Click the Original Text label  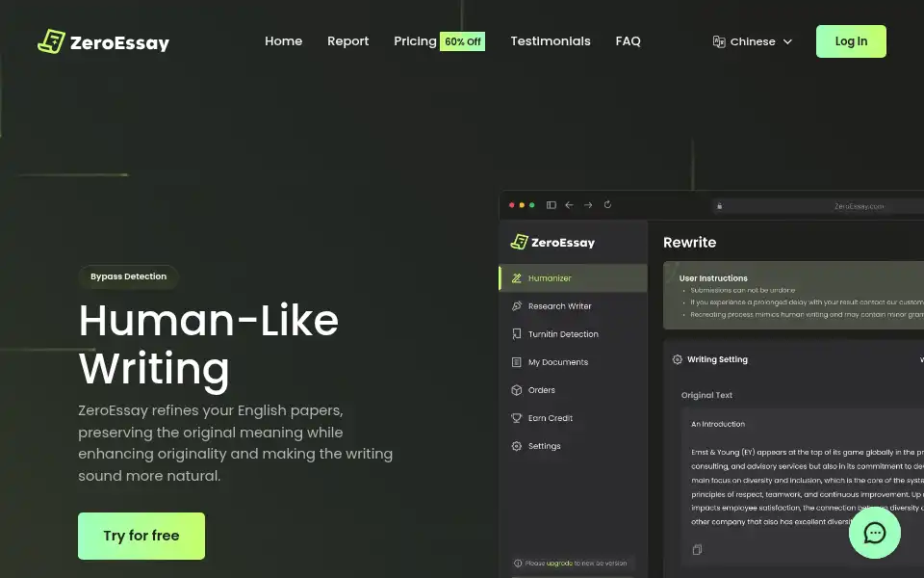tap(706, 395)
